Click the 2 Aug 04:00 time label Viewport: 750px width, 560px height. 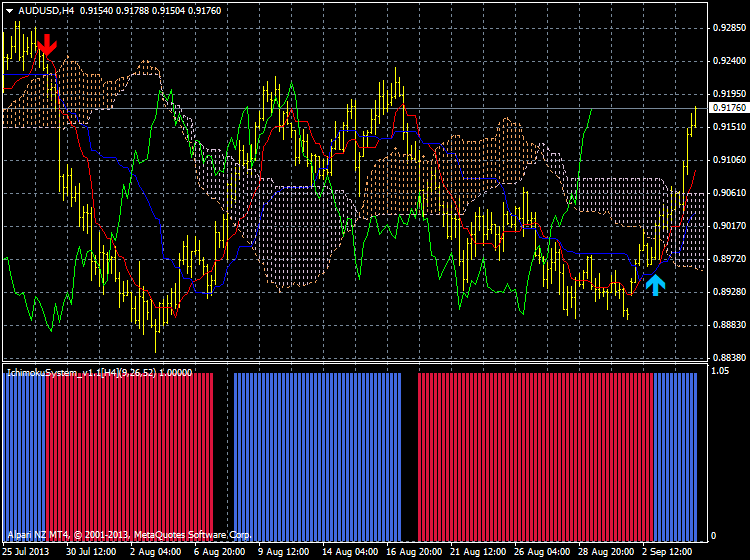click(x=155, y=552)
